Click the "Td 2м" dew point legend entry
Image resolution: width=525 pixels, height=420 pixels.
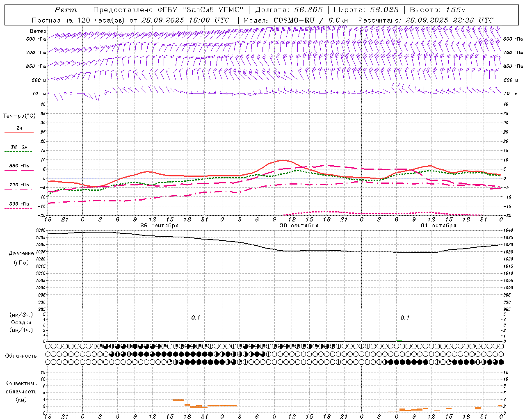pyautogui.click(x=19, y=147)
